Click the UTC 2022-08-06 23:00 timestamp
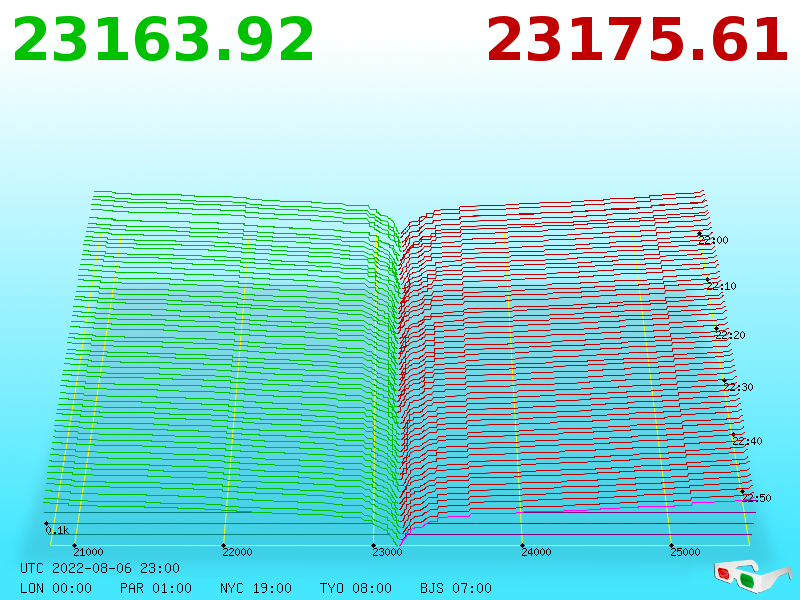The height and width of the screenshot is (600, 800). point(100,568)
